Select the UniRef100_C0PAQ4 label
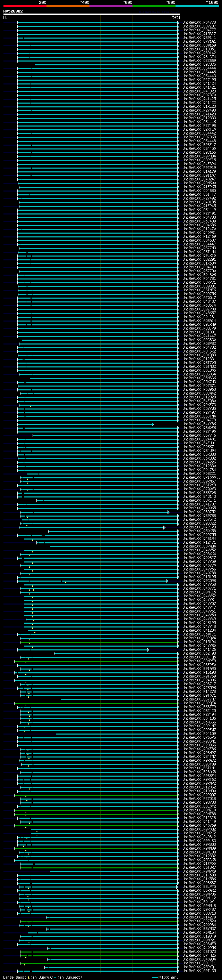Image resolution: width=222 pixels, height=980 pixels. coord(199,547)
